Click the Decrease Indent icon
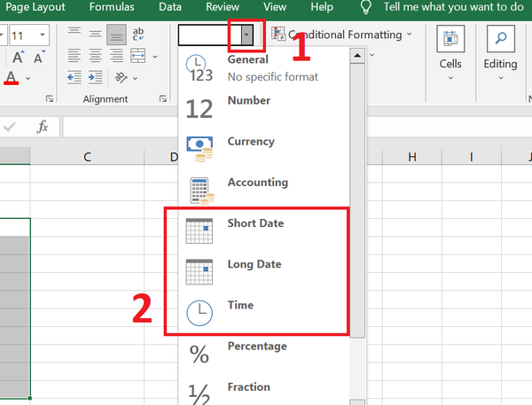Image resolution: width=532 pixels, height=405 pixels. (74, 78)
